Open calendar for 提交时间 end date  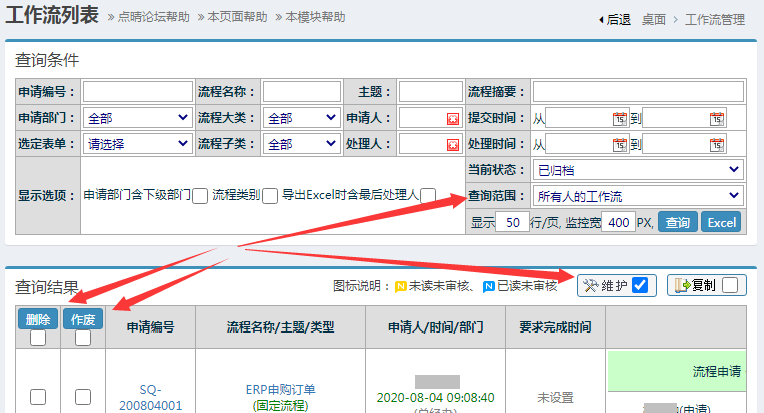[x=716, y=118]
